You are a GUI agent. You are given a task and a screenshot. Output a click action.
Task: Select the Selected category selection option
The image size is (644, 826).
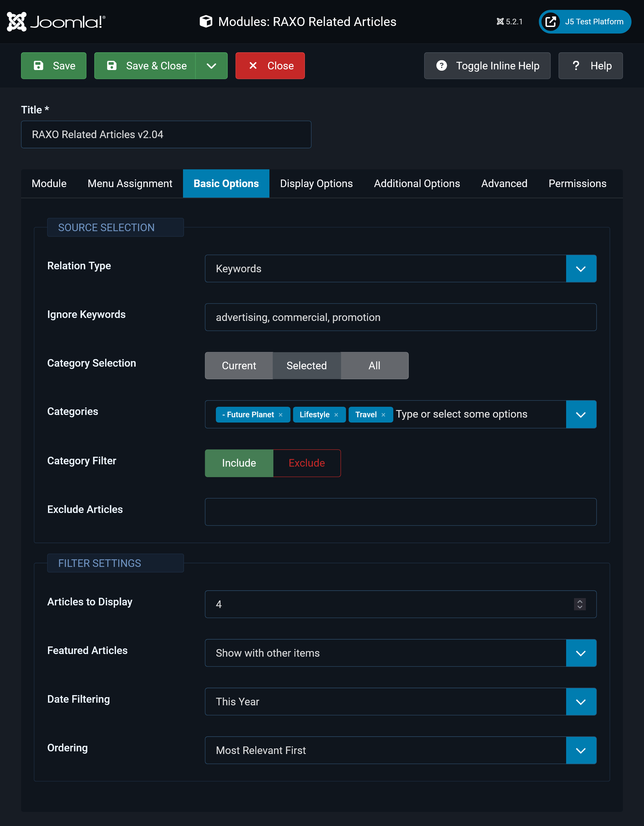tap(306, 365)
